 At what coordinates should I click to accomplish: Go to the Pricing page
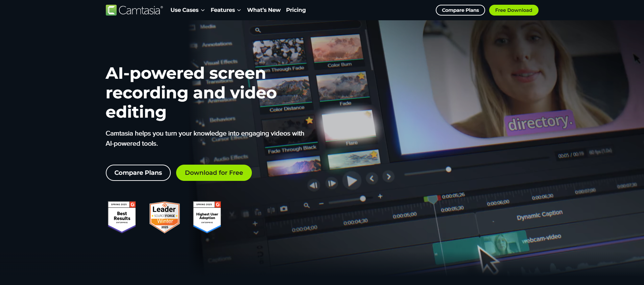pos(296,10)
